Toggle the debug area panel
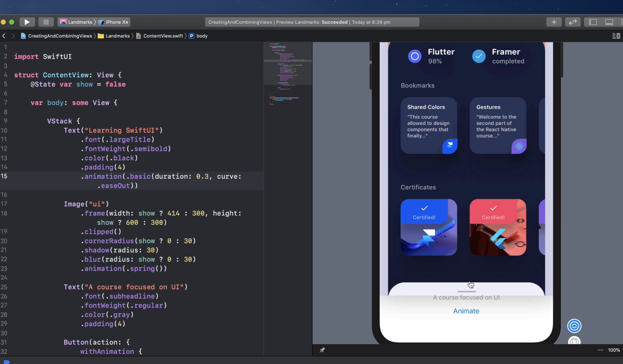Viewport: 623px width, 364px height. pos(609,22)
